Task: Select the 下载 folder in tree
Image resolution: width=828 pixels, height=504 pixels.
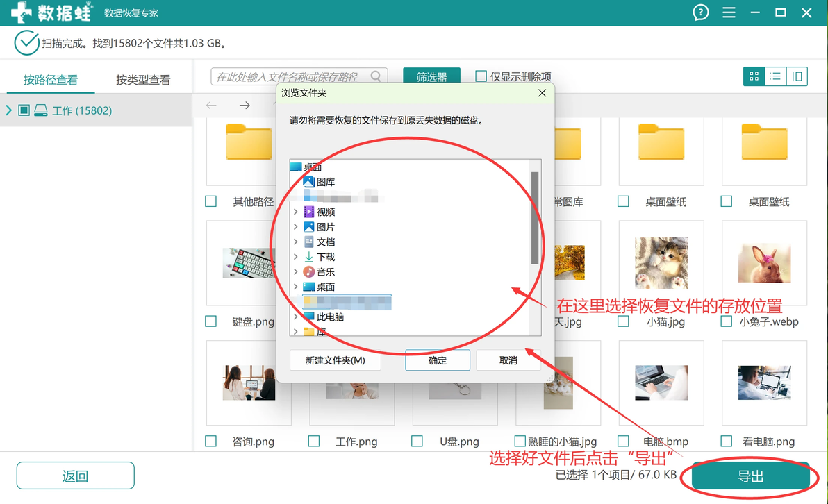Action: point(325,257)
